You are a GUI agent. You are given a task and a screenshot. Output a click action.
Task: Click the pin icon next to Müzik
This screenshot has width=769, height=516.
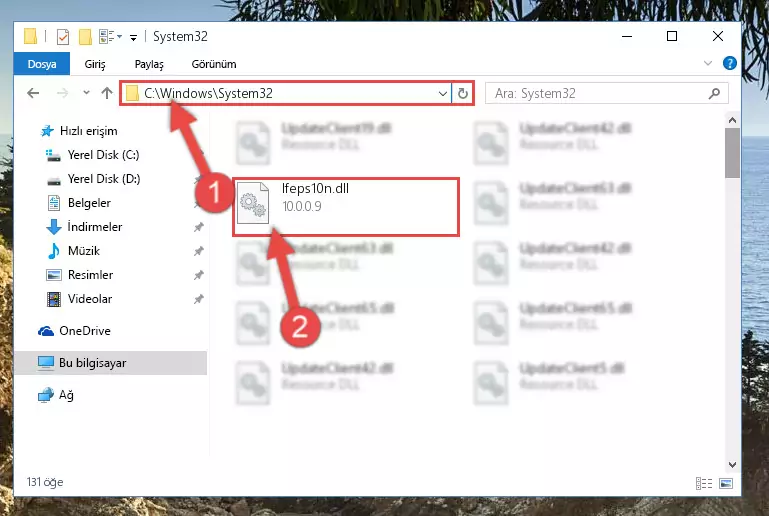pyautogui.click(x=198, y=251)
